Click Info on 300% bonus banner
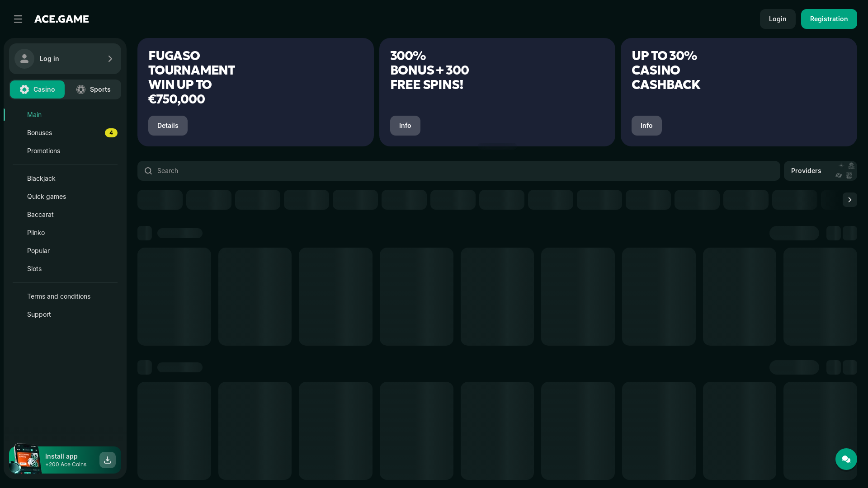The width and height of the screenshot is (868, 488). (405, 126)
